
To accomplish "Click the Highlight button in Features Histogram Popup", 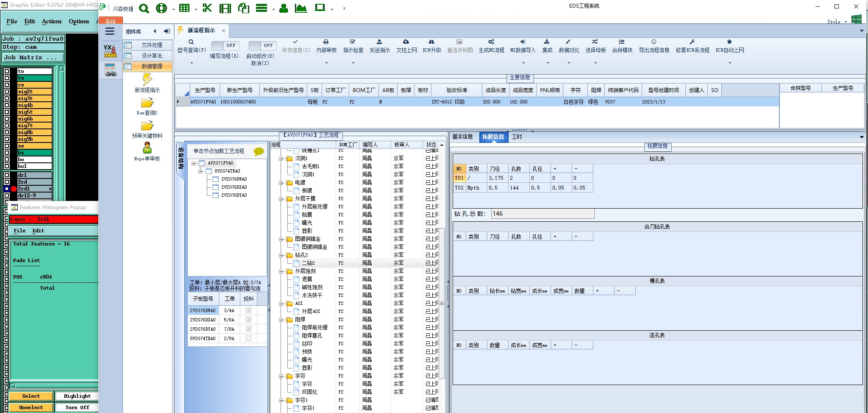I will (x=77, y=396).
